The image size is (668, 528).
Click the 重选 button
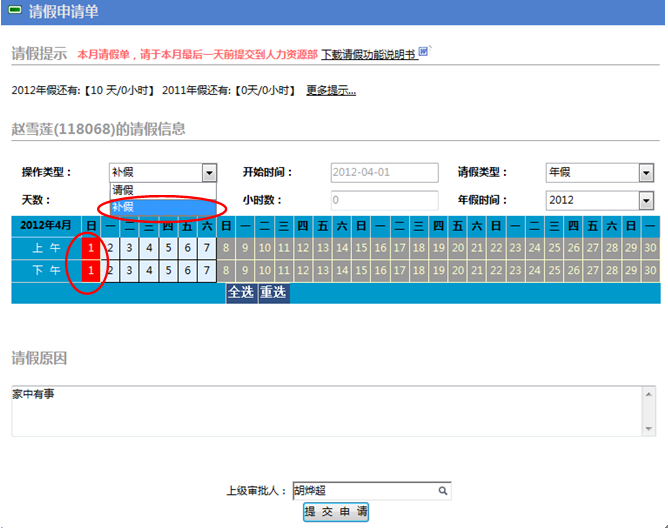point(274,293)
